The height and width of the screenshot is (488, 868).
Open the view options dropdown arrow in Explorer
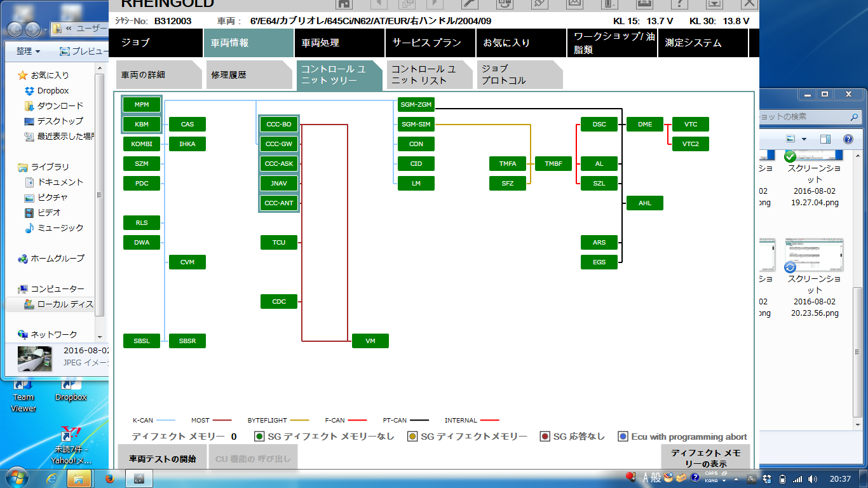tap(804, 139)
